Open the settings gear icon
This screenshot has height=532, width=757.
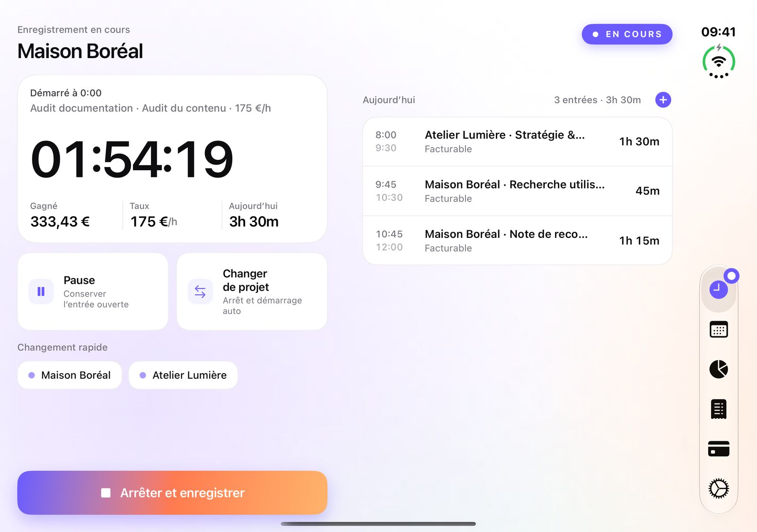coord(718,488)
